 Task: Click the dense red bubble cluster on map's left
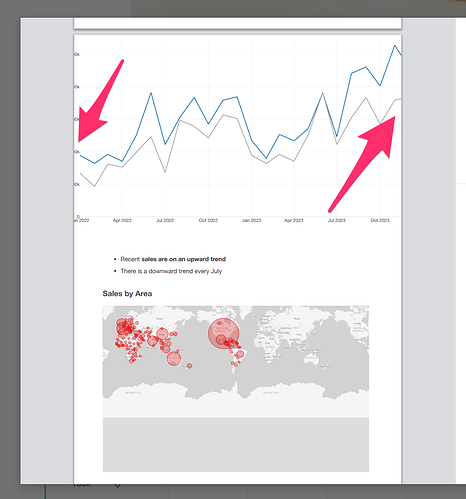(127, 330)
